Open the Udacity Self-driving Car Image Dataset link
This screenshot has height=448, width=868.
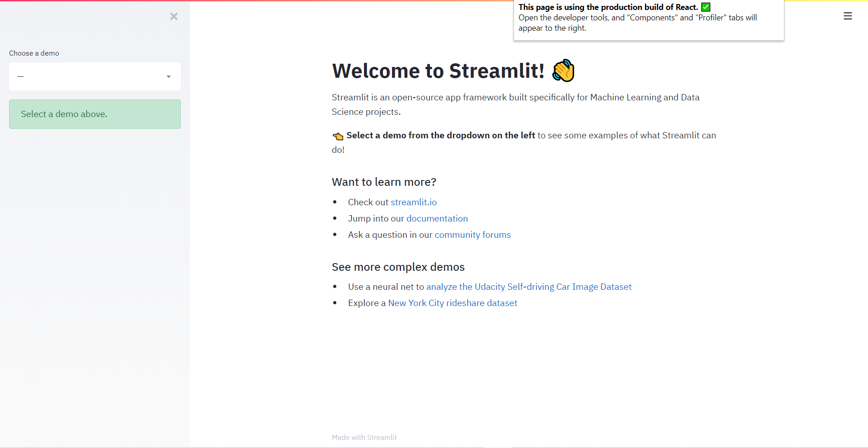(x=529, y=287)
